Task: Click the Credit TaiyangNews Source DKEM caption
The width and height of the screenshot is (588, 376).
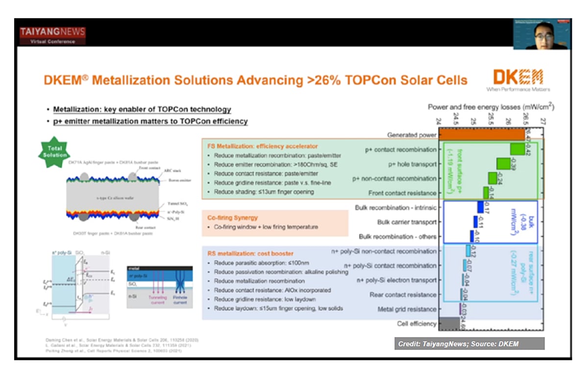Action: pyautogui.click(x=469, y=344)
